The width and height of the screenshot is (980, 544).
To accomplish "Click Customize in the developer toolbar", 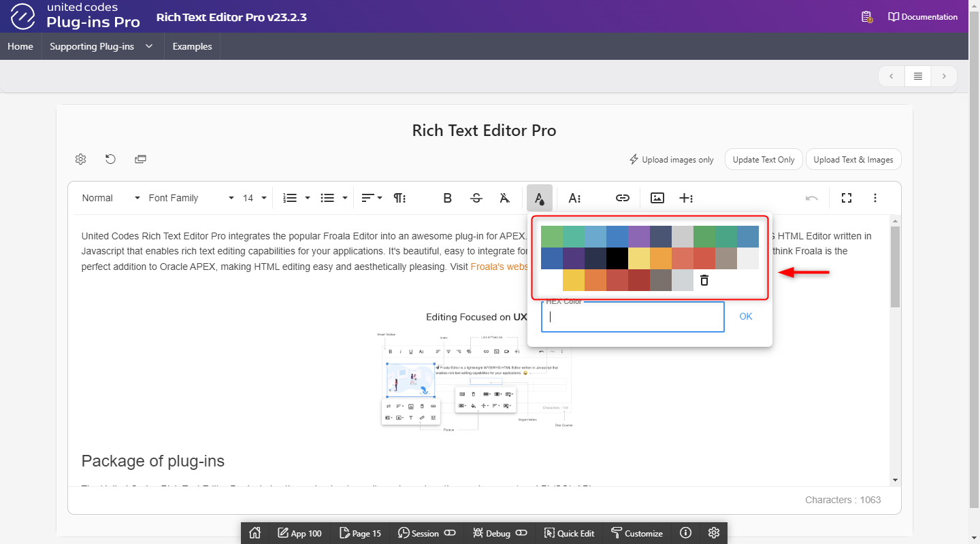I will point(636,533).
